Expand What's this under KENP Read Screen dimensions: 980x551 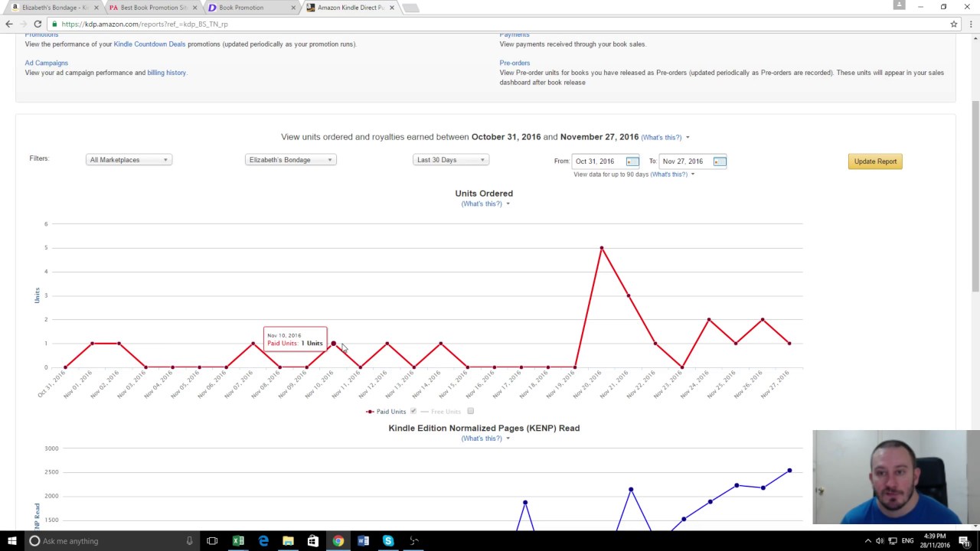click(485, 439)
